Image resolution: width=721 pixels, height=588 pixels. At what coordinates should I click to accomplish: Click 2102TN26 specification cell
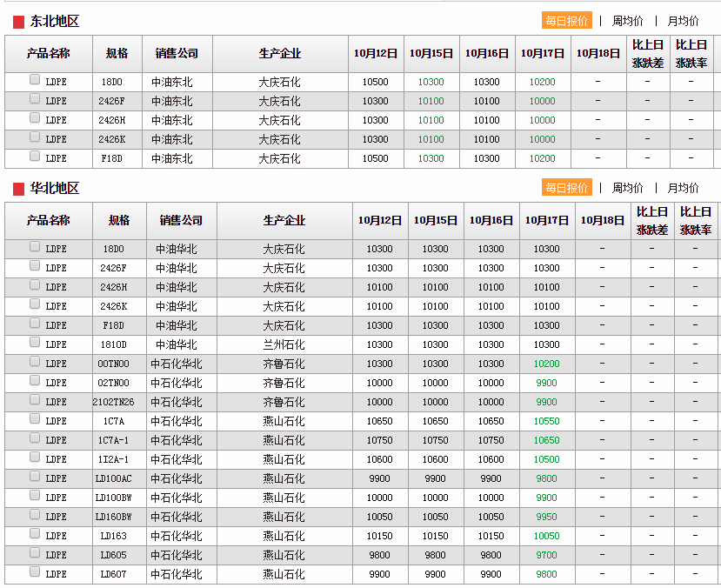click(x=113, y=402)
